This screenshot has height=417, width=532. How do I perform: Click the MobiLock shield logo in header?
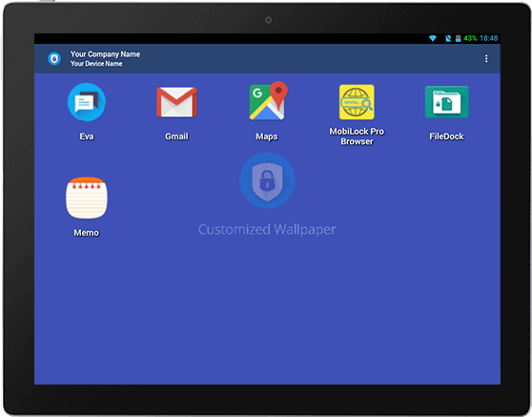pos(54,59)
